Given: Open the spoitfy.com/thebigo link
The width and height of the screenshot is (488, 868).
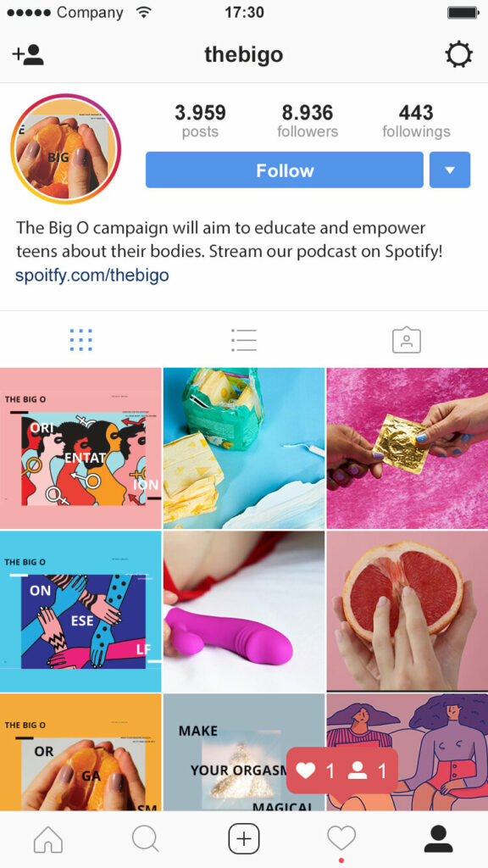Looking at the screenshot, I should point(91,275).
